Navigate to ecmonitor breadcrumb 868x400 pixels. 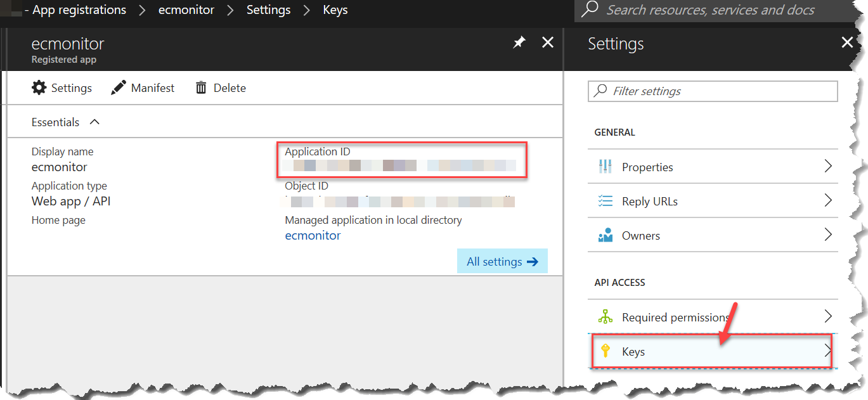(x=186, y=10)
